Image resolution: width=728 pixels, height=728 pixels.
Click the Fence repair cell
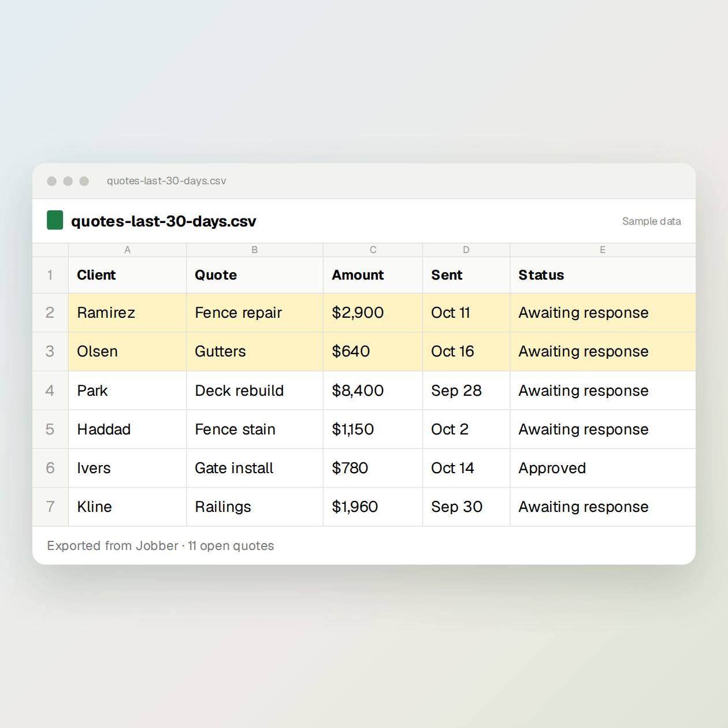[254, 313]
